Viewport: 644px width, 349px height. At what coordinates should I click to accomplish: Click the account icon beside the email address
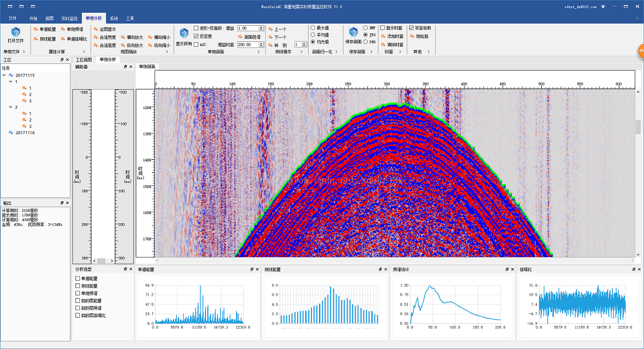(604, 7)
